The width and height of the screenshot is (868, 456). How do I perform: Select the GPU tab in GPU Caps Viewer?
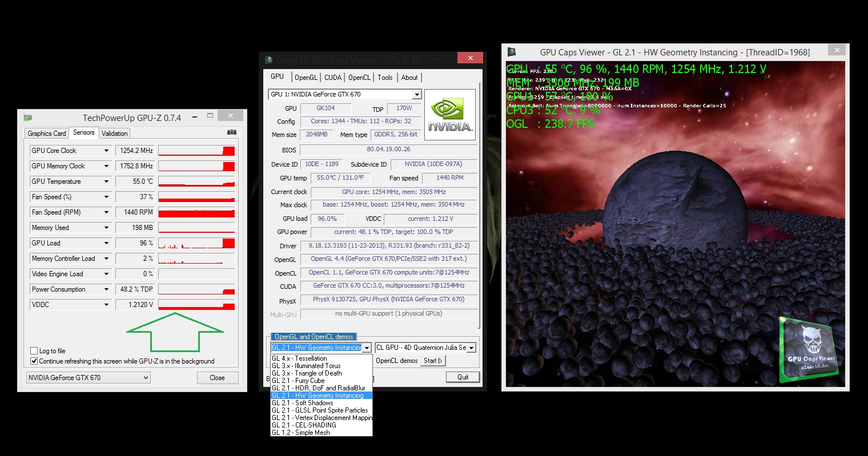point(278,76)
